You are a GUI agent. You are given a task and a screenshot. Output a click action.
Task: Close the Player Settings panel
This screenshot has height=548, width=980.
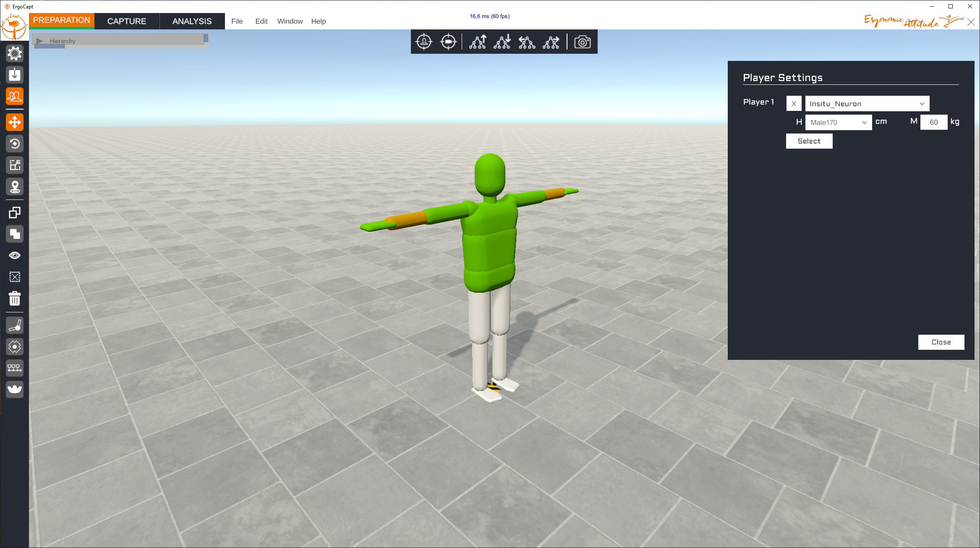(x=941, y=342)
